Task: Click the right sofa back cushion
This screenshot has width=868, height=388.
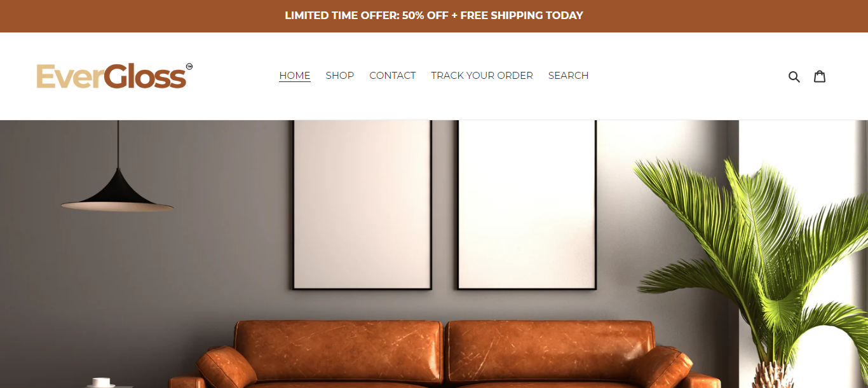Action: pyautogui.click(x=550, y=351)
